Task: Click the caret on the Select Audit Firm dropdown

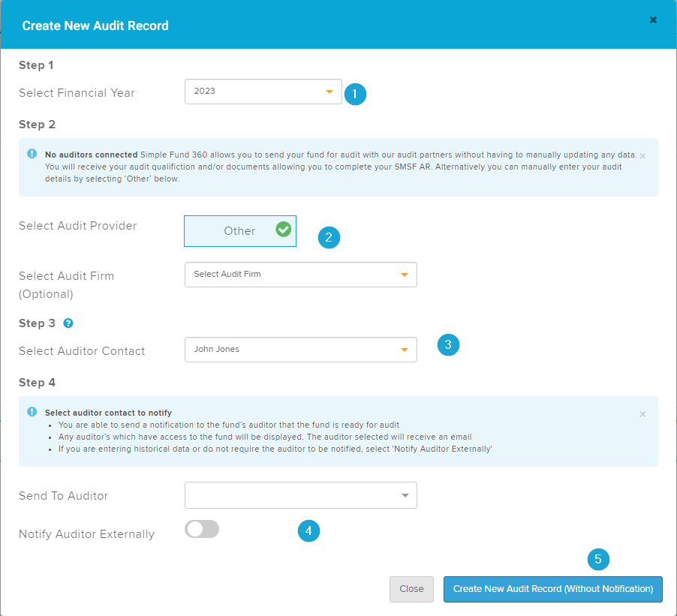Action: pos(405,275)
